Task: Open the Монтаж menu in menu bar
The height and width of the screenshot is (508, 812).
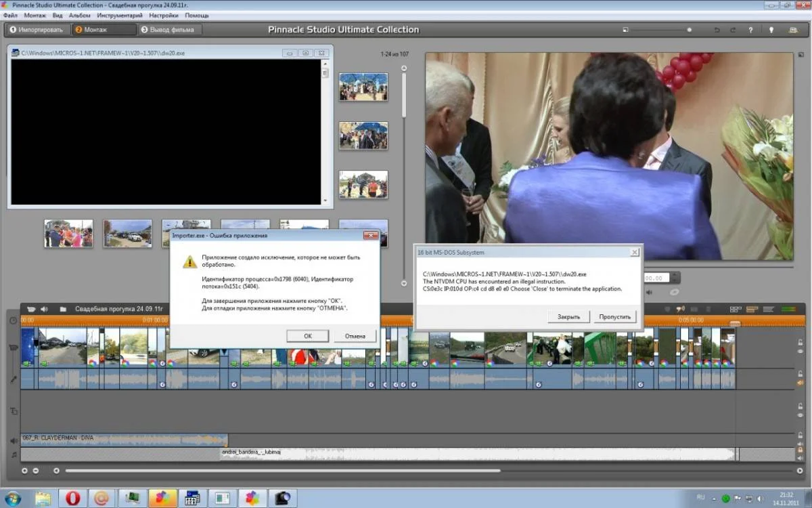Action: [x=35, y=15]
